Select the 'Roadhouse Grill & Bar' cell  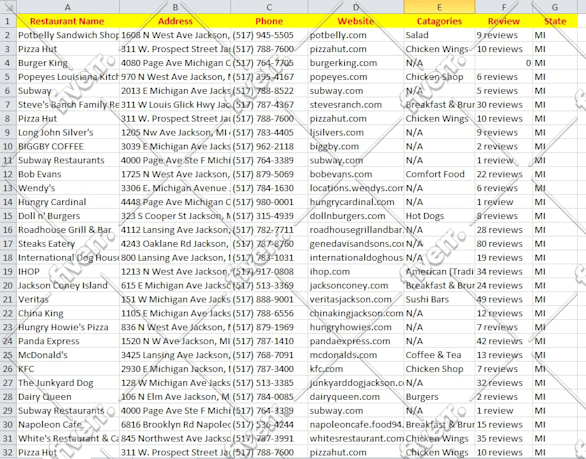(68, 230)
